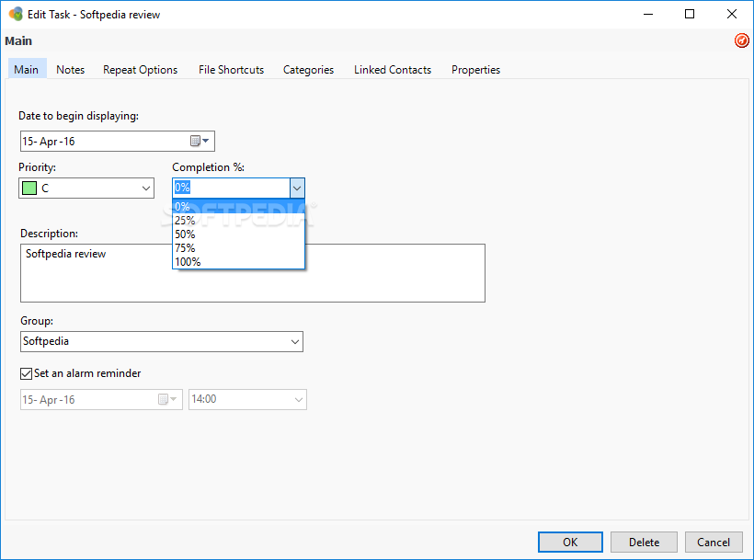The image size is (754, 560).
Task: Open the Repeat Options tab
Action: [x=140, y=70]
